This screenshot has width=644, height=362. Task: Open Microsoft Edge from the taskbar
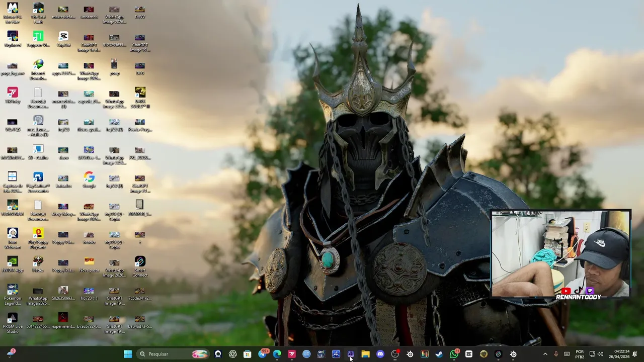277,354
